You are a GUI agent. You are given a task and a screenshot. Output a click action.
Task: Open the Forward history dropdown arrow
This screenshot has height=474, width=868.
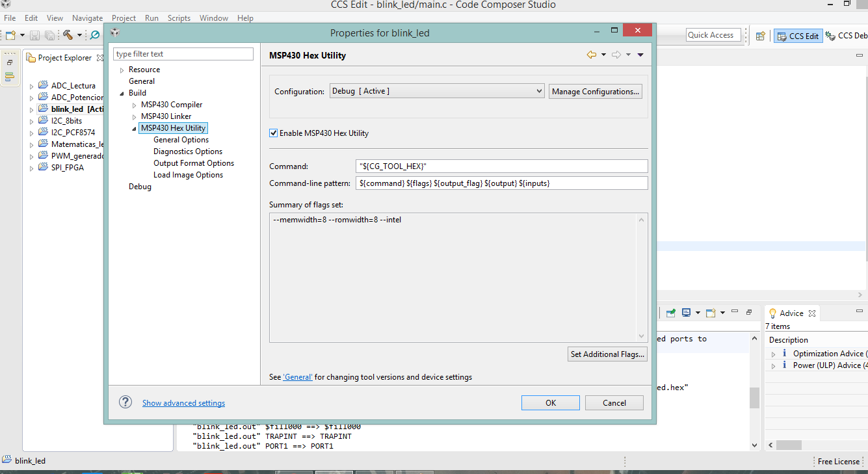628,55
